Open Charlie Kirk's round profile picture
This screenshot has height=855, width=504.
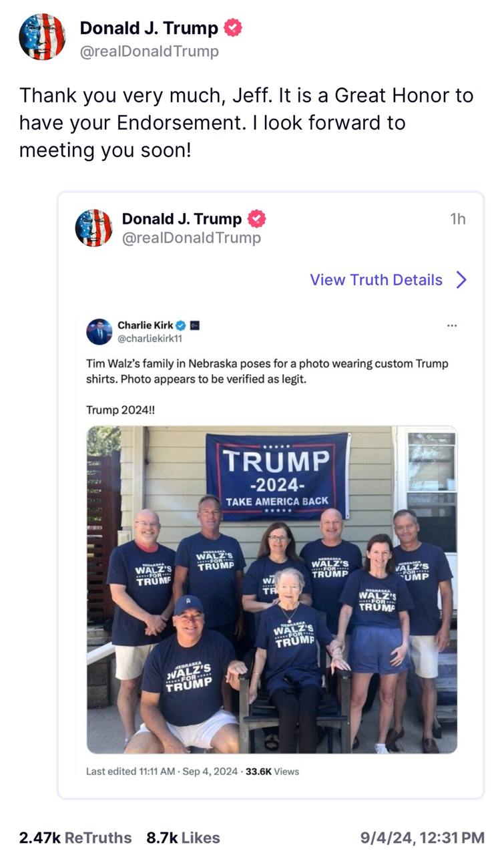coord(99,332)
